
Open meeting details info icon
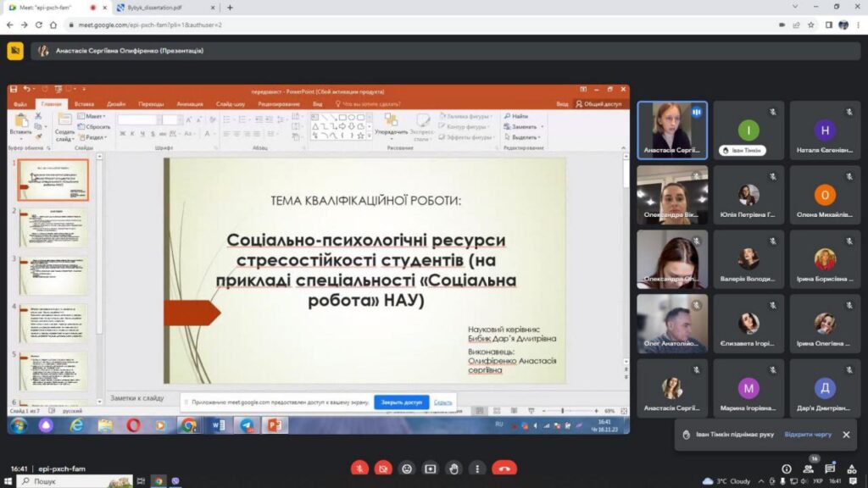coord(787,469)
